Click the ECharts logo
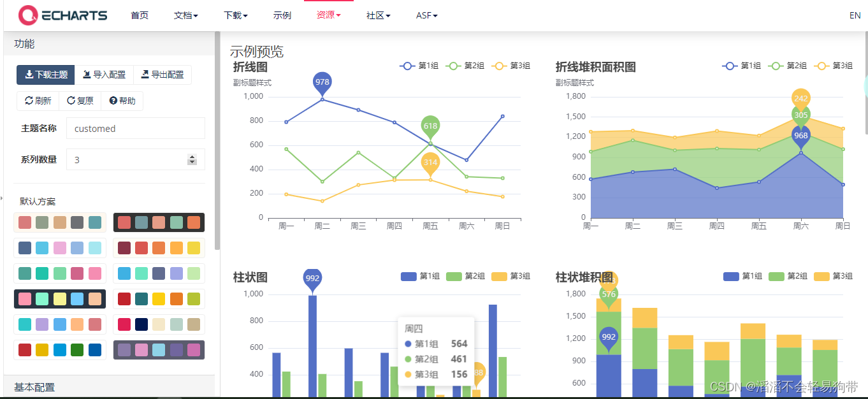The height and width of the screenshot is (399, 868). click(63, 15)
